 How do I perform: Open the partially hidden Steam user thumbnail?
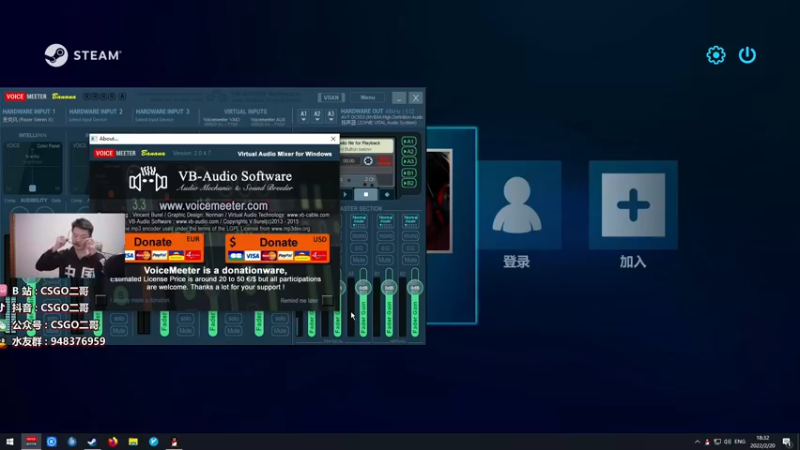point(439,201)
